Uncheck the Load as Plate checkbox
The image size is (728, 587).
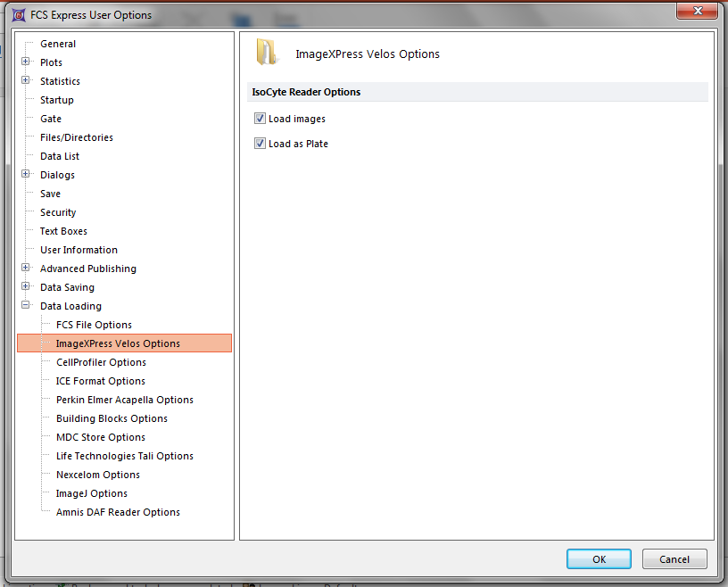pos(260,144)
